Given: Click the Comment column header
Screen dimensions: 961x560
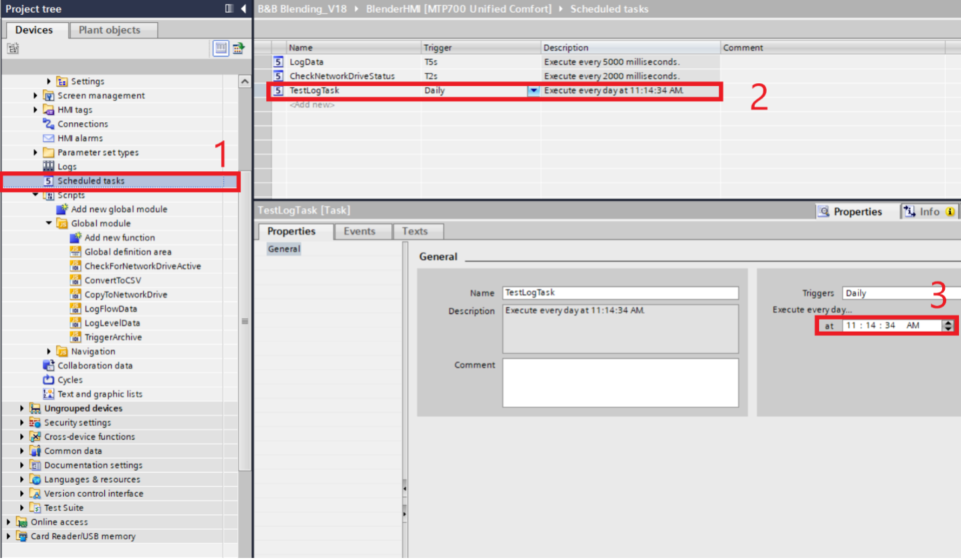Looking at the screenshot, I should click(832, 48).
